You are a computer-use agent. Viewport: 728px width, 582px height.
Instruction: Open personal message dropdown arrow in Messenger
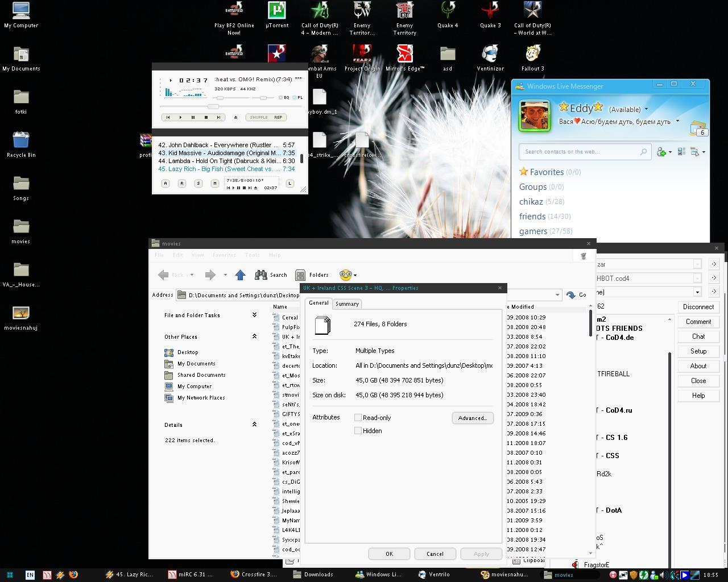(x=677, y=121)
